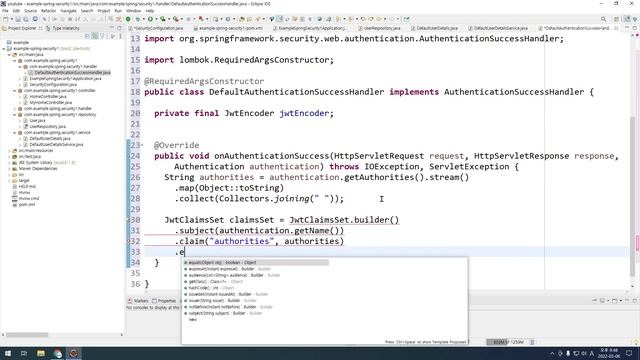Expand the src/main/resources folder
Screen dimensions: 640x360
[9, 151]
